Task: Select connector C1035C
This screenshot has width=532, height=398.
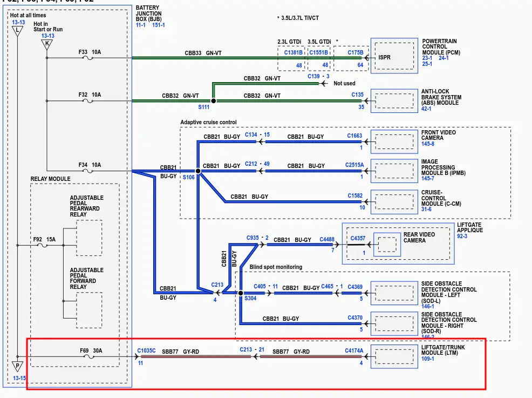Action: (x=147, y=351)
